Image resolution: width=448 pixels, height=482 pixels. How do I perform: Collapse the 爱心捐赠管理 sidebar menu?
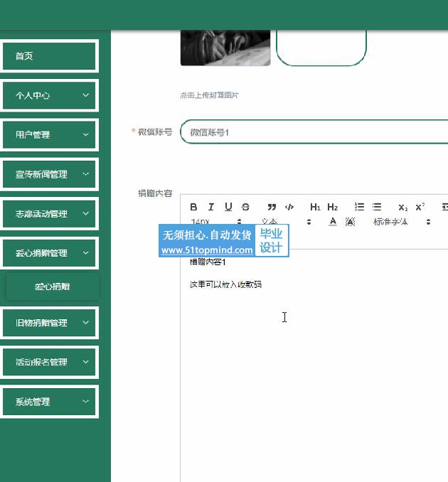tap(49, 253)
